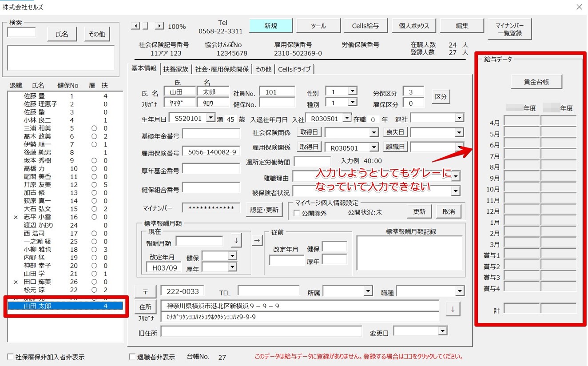The width and height of the screenshot is (588, 366).
Task: Select 志平 小雪 in employee list
Action: pos(66,217)
